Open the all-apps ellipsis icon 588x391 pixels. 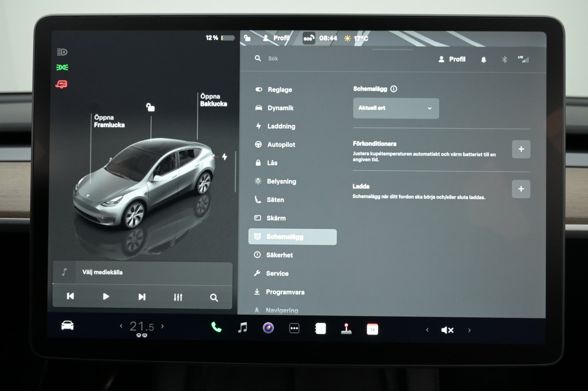pyautogui.click(x=294, y=328)
